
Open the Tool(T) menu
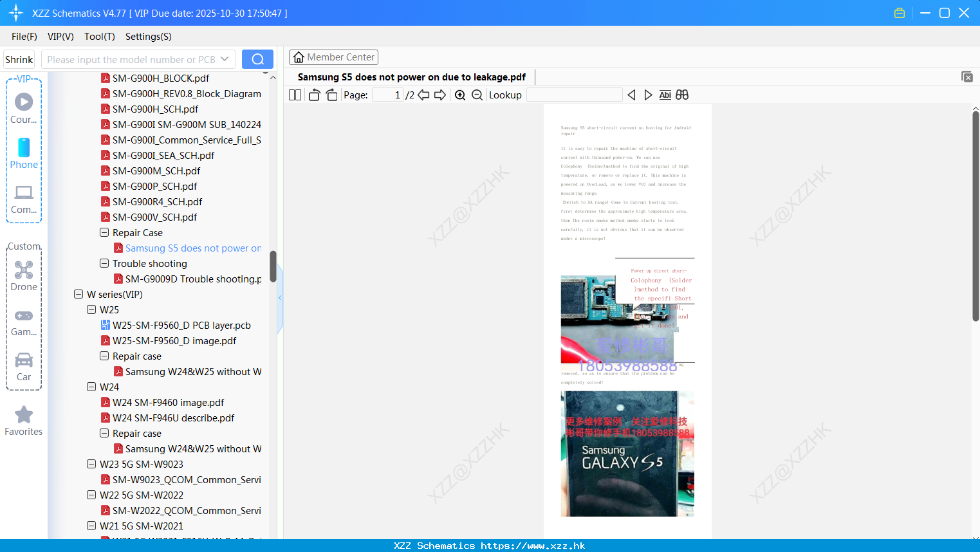coord(100,37)
